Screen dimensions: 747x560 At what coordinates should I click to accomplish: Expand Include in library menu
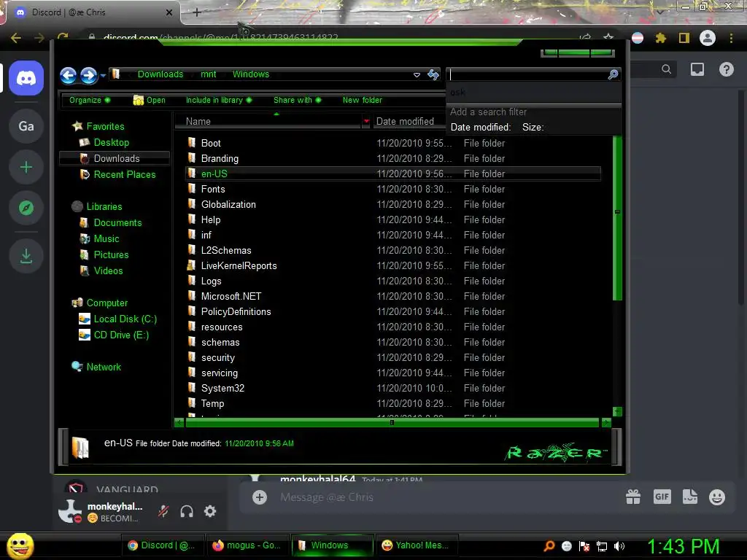point(219,100)
